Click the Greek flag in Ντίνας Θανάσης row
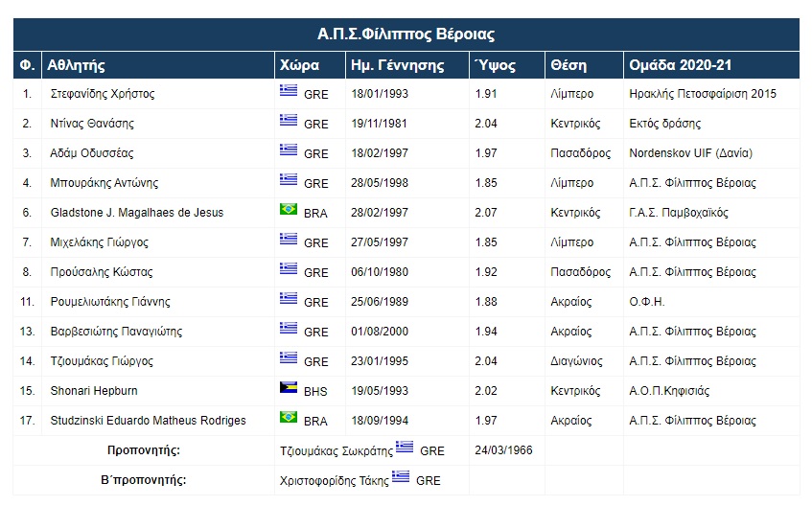Image resolution: width=812 pixels, height=506 pixels. click(x=288, y=121)
